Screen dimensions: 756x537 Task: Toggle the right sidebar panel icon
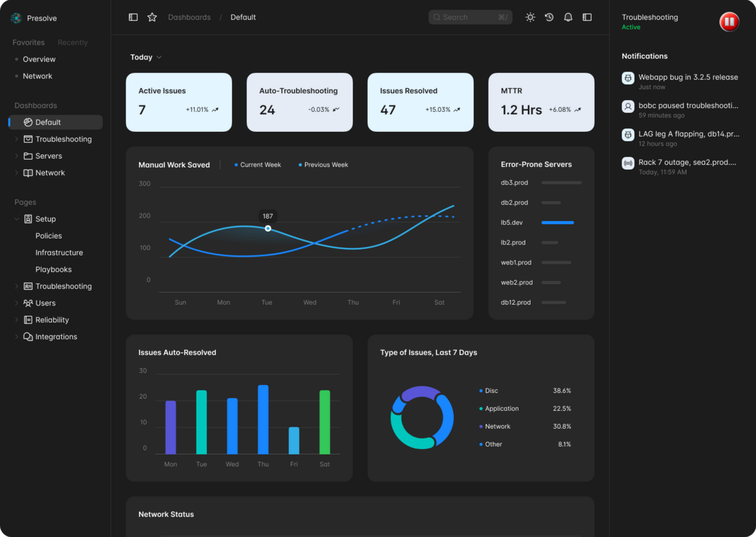587,17
